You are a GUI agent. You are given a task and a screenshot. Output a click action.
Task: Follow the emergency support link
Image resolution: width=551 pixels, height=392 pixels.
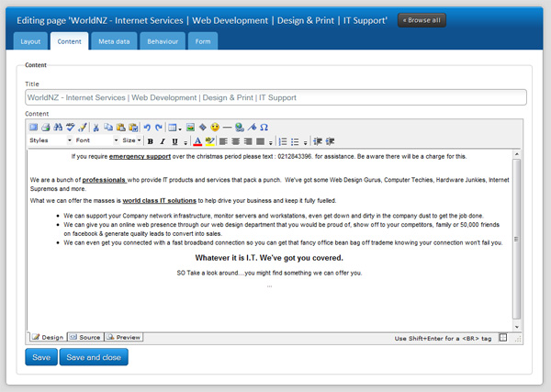(140, 156)
